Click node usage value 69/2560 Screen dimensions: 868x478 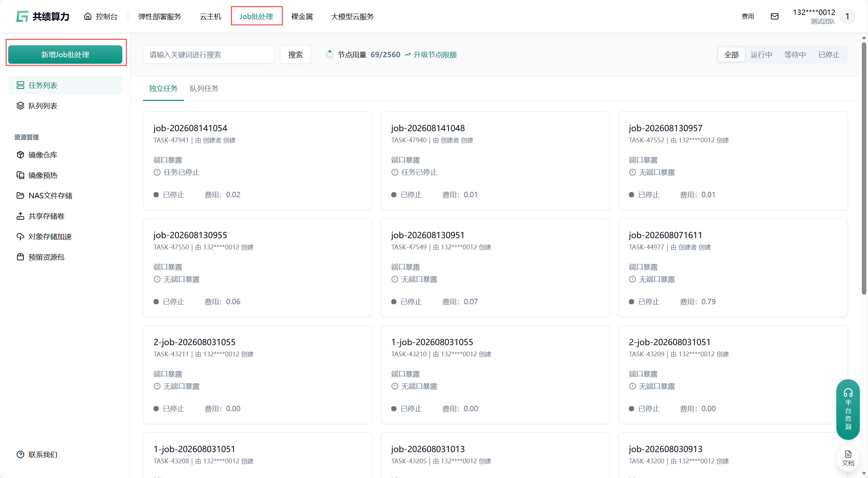[x=385, y=55]
